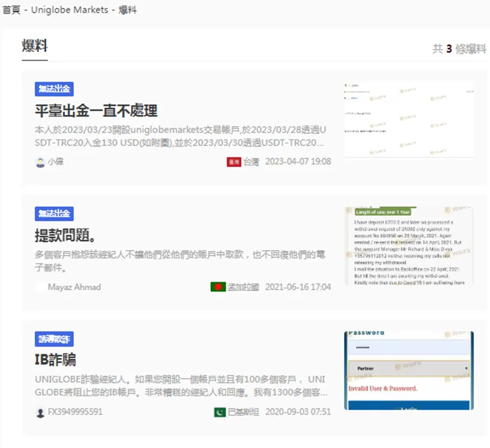Click the 誘導欺詐 category tag
The height and width of the screenshot is (448, 490).
[54, 339]
